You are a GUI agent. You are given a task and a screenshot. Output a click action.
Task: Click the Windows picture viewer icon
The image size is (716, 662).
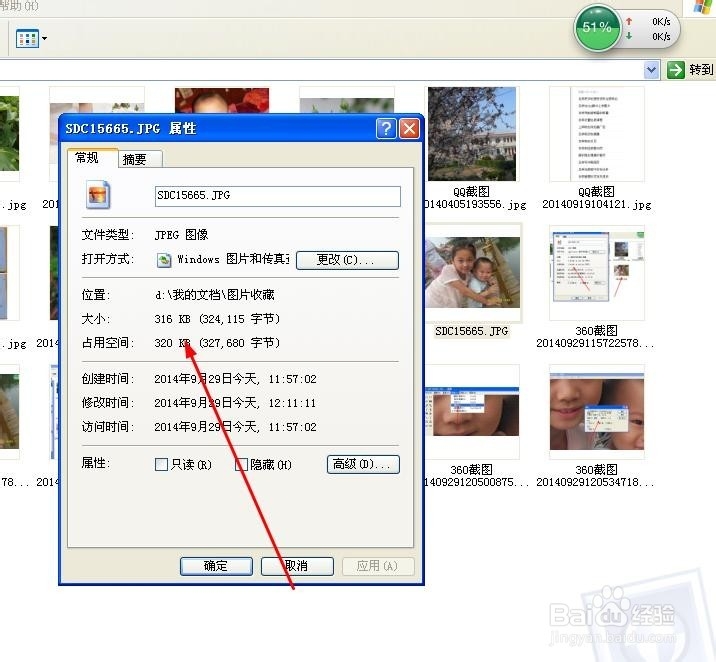pyautogui.click(x=164, y=260)
